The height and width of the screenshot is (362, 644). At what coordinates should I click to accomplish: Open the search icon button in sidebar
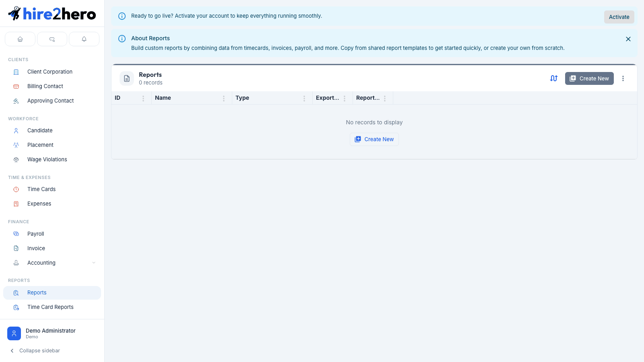(x=52, y=39)
